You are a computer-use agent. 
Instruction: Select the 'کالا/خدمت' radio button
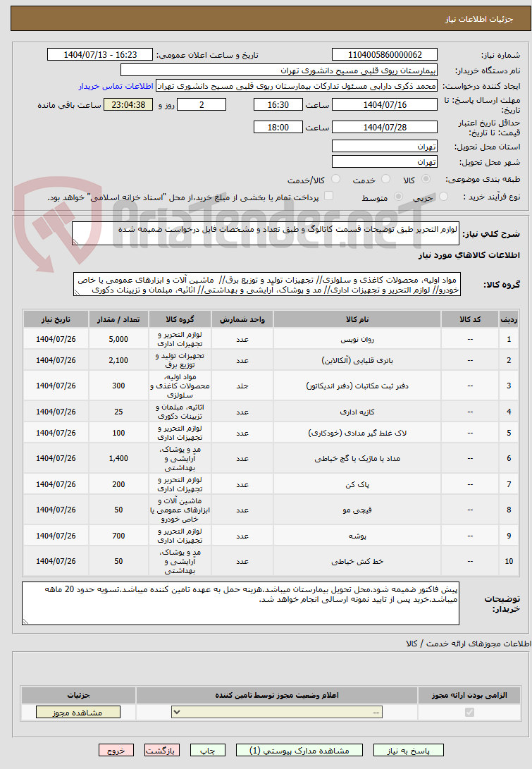coord(335,180)
